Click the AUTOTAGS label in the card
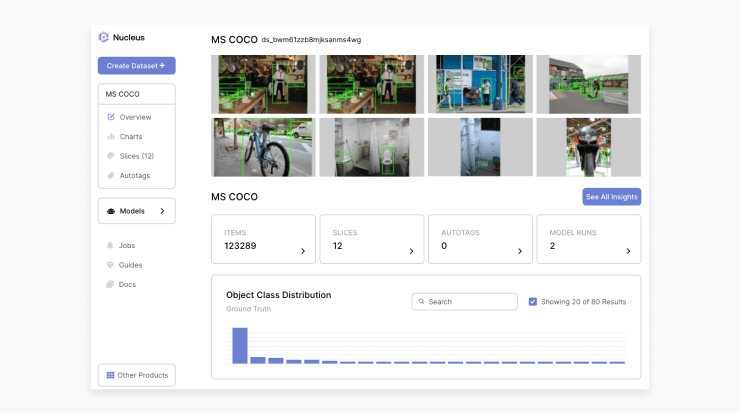Image resolution: width=740 pixels, height=414 pixels. [x=460, y=233]
